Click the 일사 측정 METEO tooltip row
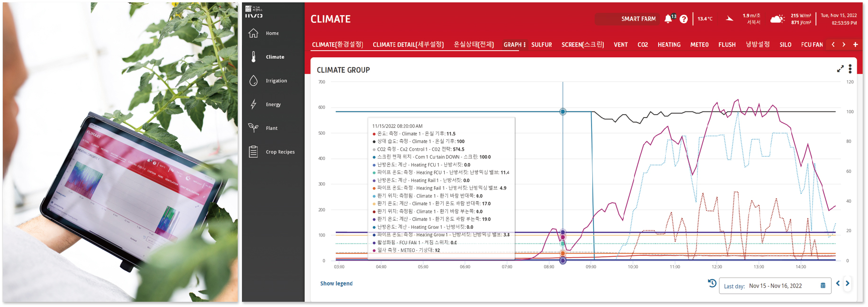 click(406, 250)
